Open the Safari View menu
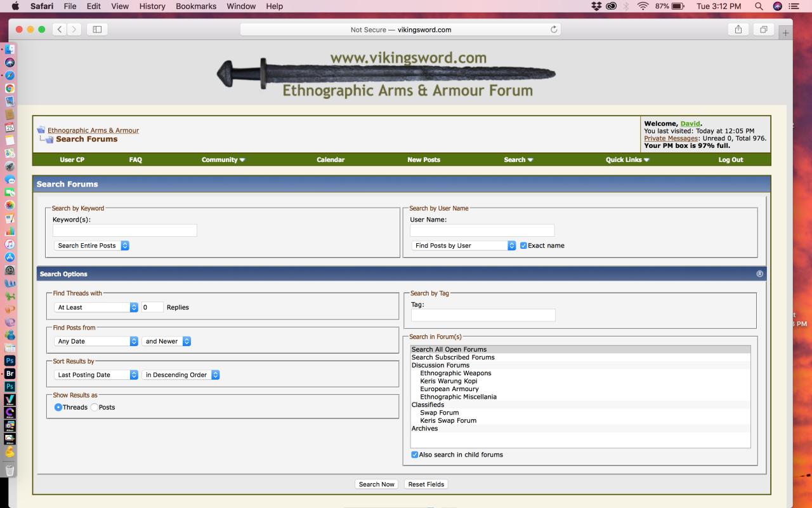The image size is (812, 508). click(120, 6)
